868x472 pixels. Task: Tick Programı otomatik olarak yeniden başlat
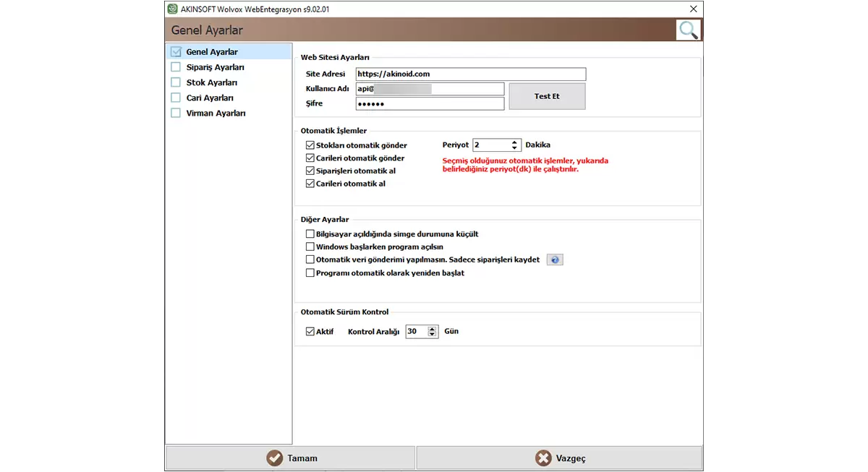310,273
